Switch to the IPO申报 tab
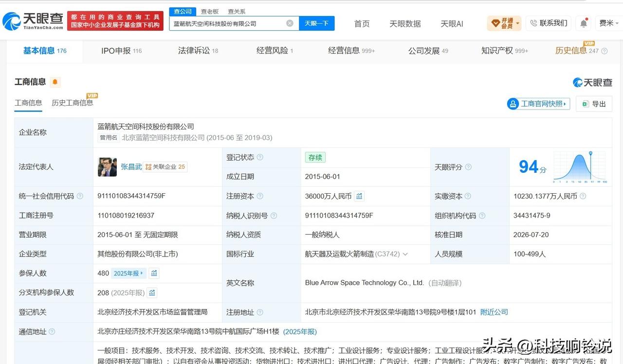 click(121, 51)
